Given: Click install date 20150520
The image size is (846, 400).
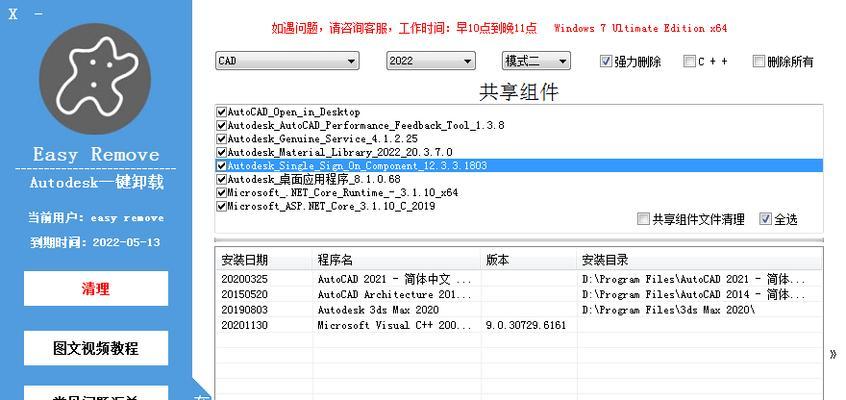Looking at the screenshot, I should (x=244, y=295).
